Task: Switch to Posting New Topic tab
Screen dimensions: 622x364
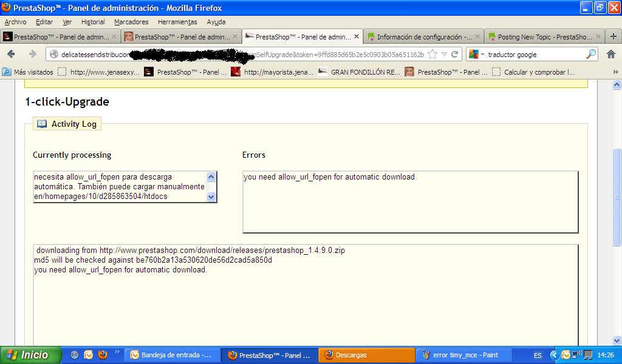Action: coord(544,37)
